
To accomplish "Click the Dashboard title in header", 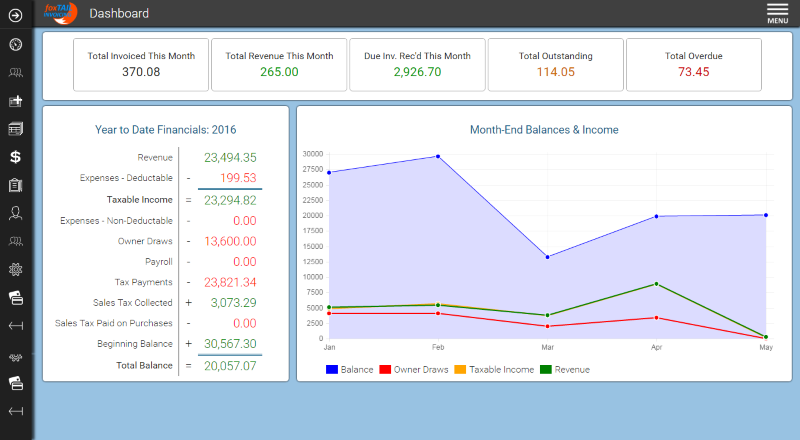I will [x=119, y=13].
